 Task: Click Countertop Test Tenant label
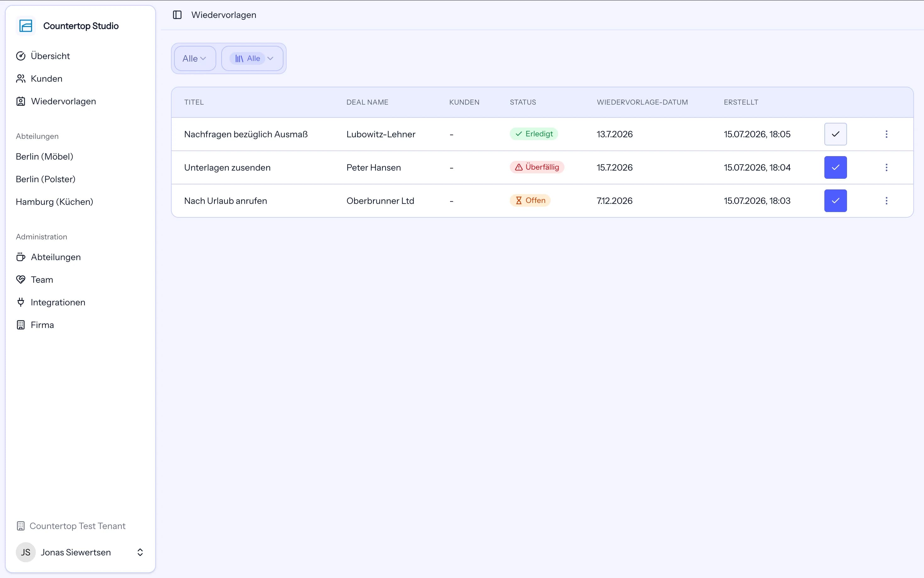click(78, 526)
